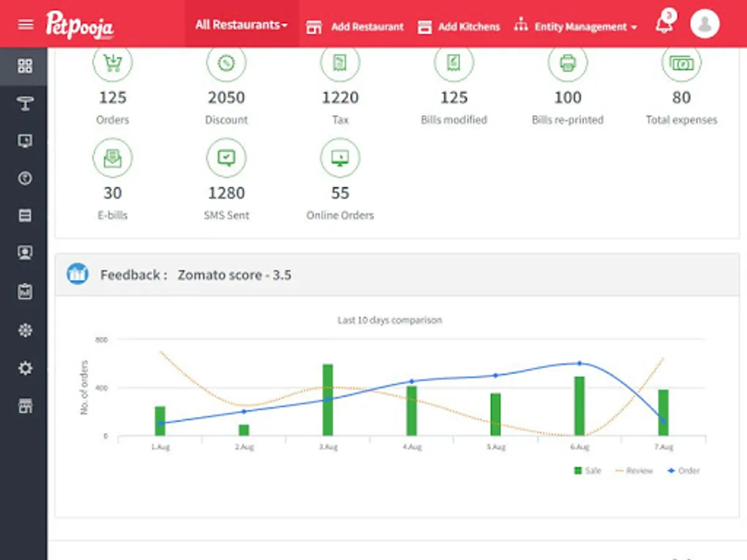Open the settings gear sidebar icon

(25, 368)
